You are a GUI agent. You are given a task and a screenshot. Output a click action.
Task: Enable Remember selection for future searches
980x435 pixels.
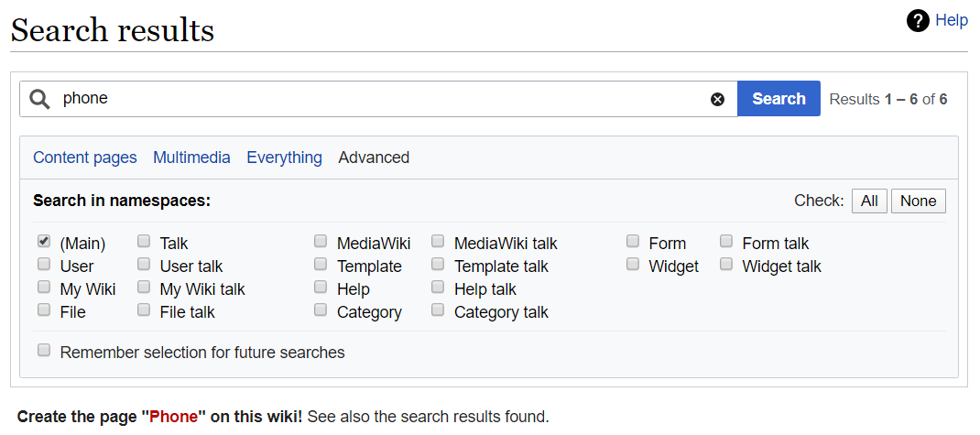[x=44, y=351]
